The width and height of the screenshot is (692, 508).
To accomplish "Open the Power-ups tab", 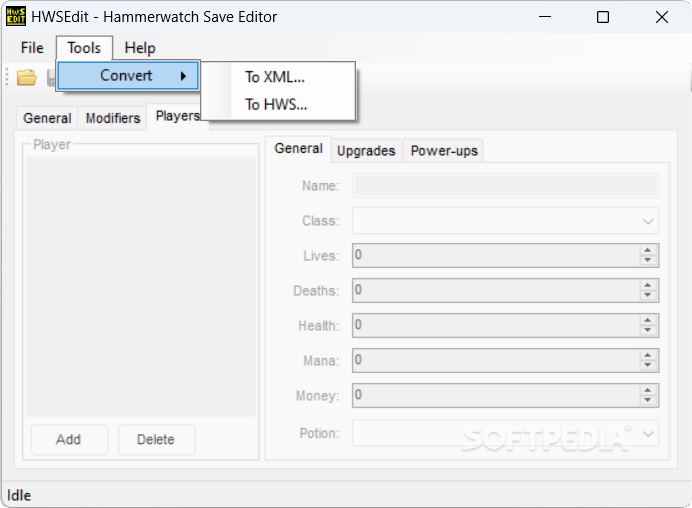I will [x=444, y=151].
